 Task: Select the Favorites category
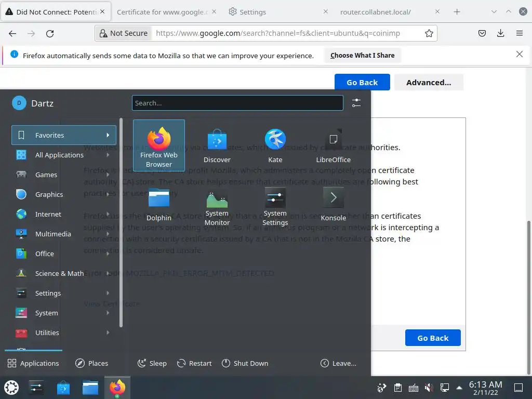tap(64, 135)
